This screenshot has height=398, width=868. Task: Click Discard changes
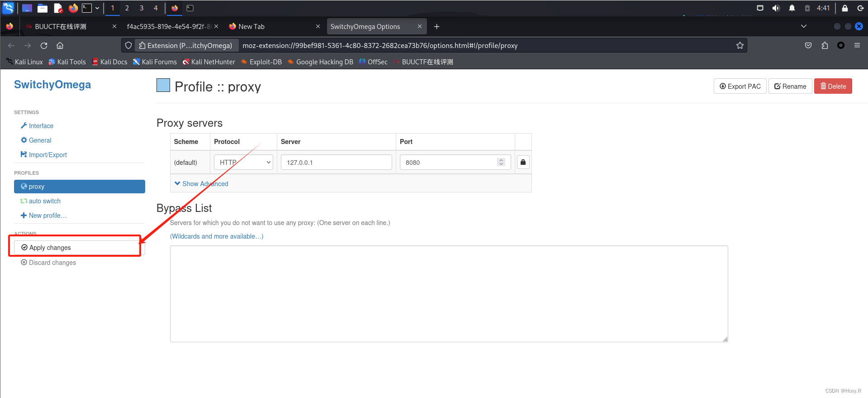tap(48, 263)
